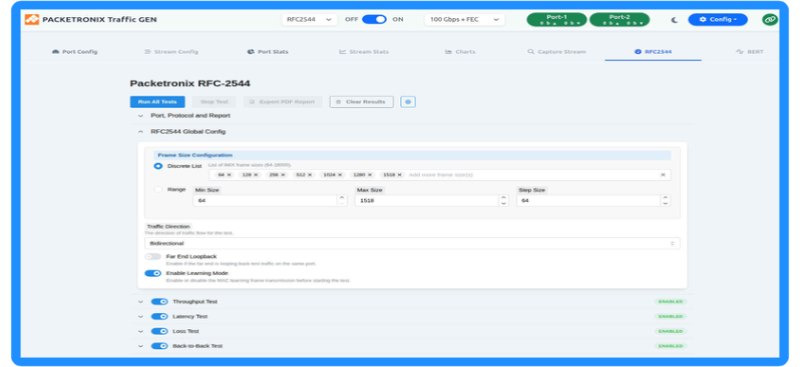The image size is (800, 367).
Task: Switch to the Port Config tab
Action: (x=74, y=52)
